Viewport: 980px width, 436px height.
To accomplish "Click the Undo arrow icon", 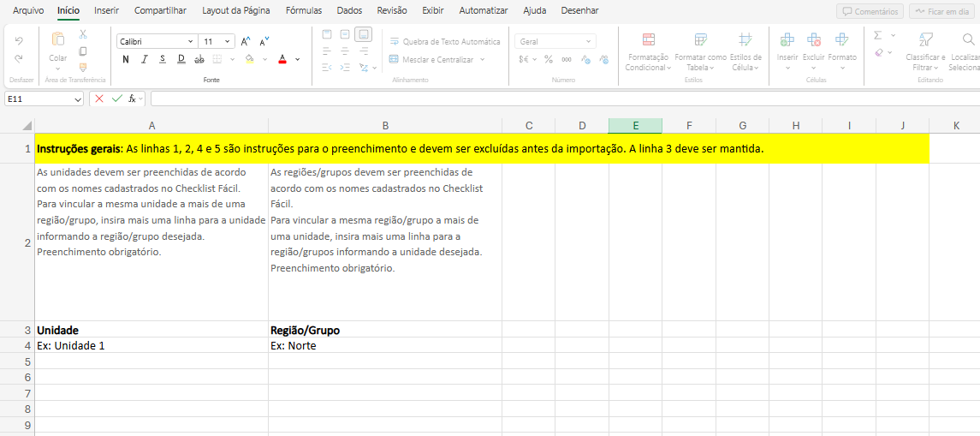I will (19, 40).
